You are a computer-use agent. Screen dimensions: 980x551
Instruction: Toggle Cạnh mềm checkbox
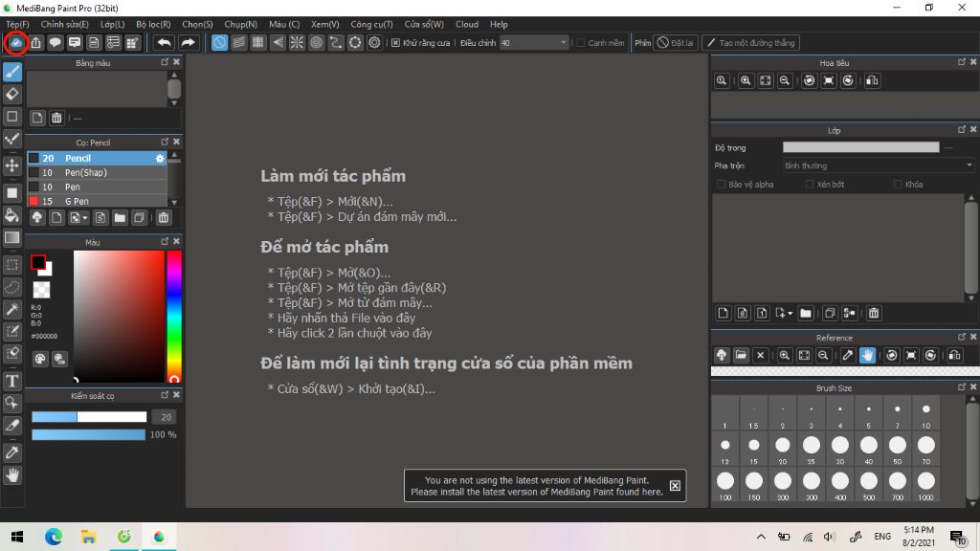(x=581, y=42)
